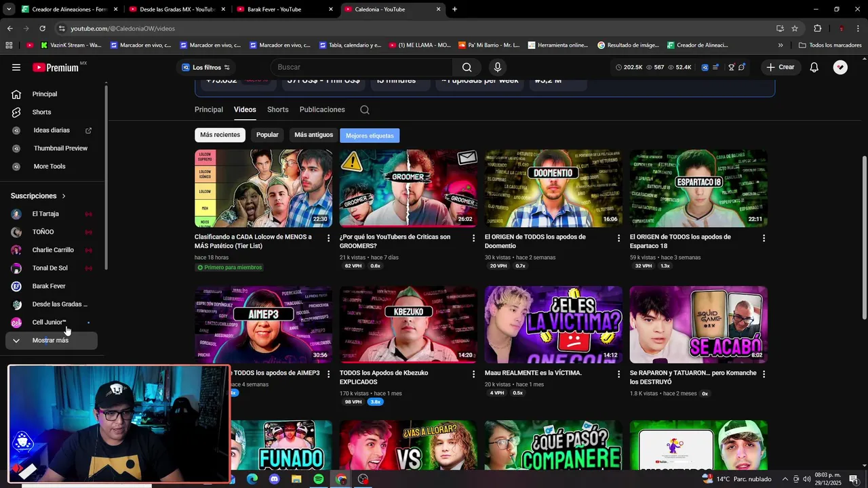Open Microsoft Edge from taskbar
Viewport: 868px width, 488px height.
tap(252, 479)
